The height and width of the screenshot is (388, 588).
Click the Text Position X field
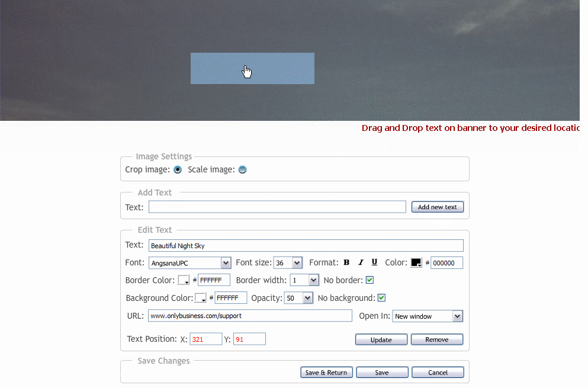tap(206, 339)
